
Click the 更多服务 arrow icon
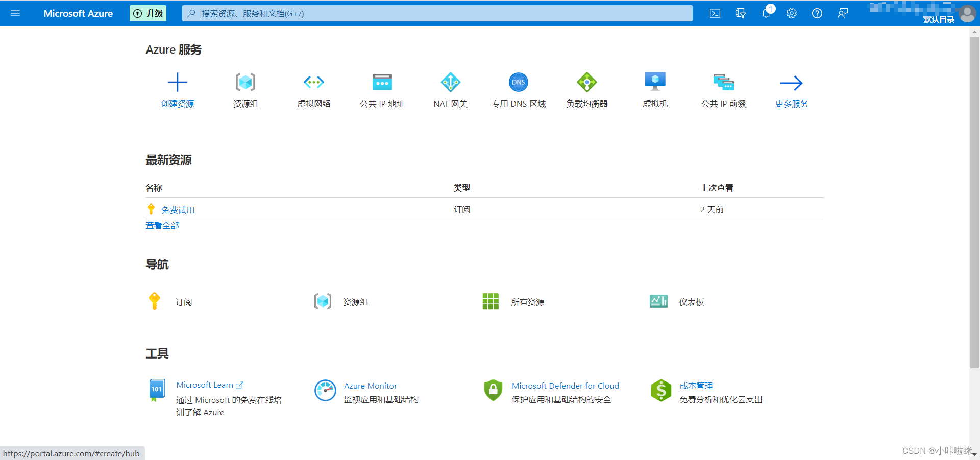click(792, 83)
